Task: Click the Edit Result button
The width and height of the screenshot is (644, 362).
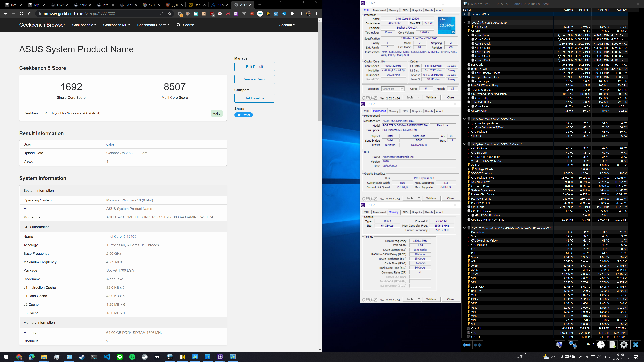Action: click(254, 67)
